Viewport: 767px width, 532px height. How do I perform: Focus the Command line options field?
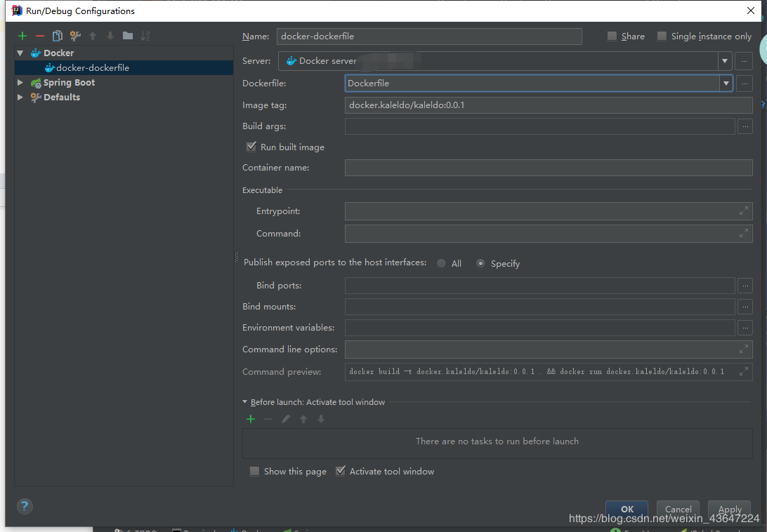(549, 350)
